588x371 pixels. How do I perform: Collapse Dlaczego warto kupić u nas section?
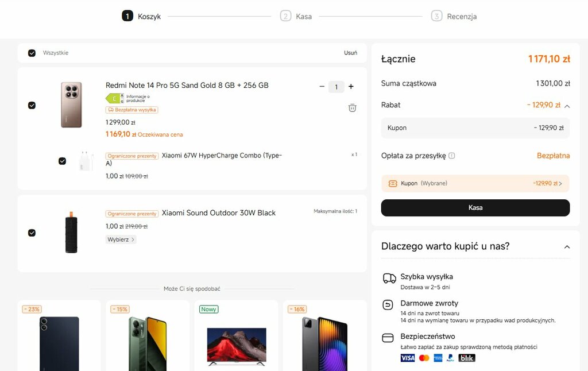567,247
